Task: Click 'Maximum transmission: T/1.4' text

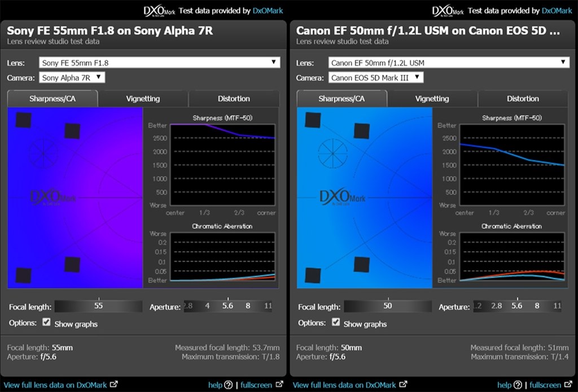Action: (x=520, y=356)
